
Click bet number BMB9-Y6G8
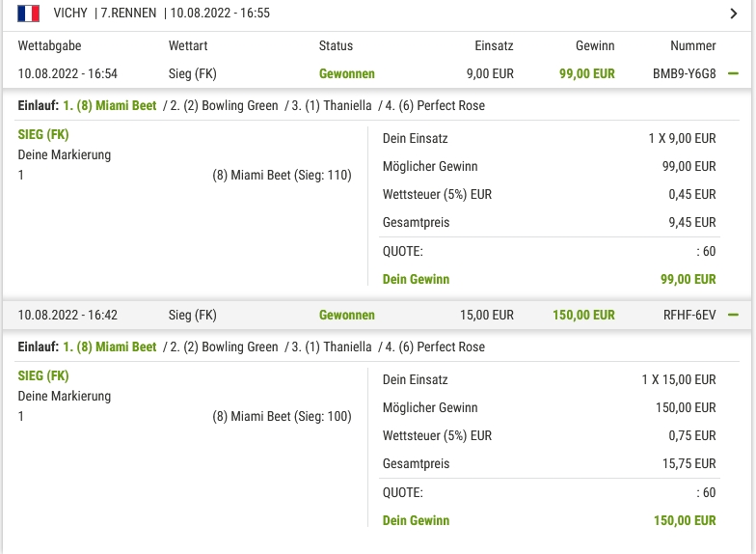[x=685, y=73]
